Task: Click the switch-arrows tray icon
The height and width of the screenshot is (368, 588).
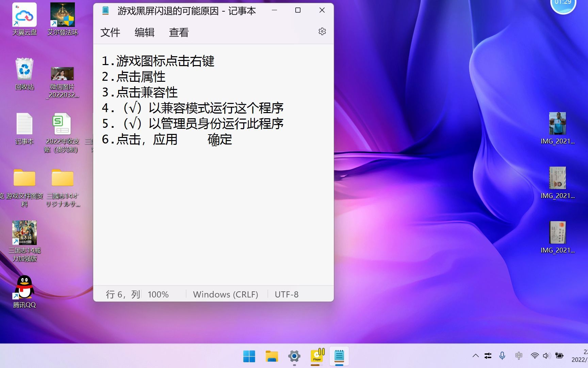Action: [x=488, y=356]
